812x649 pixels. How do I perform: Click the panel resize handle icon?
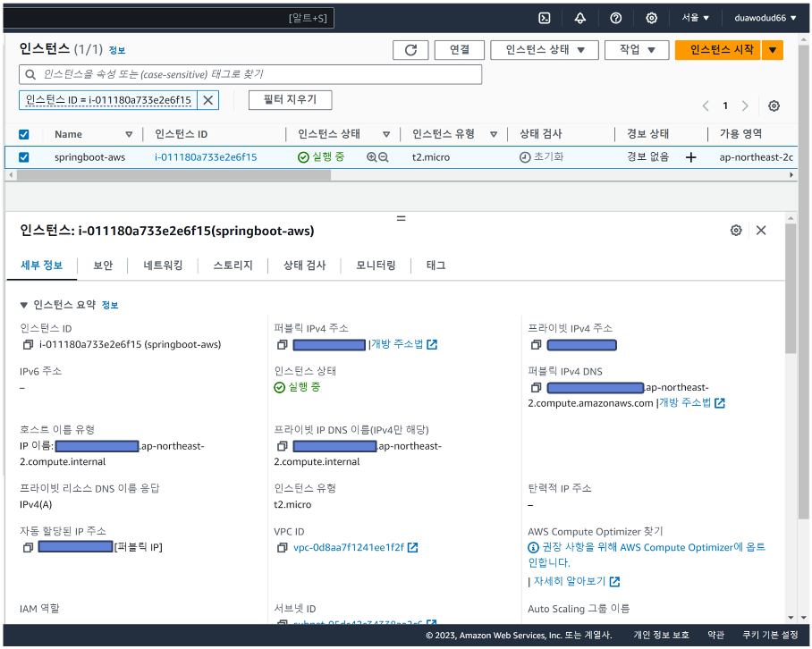tap(401, 218)
